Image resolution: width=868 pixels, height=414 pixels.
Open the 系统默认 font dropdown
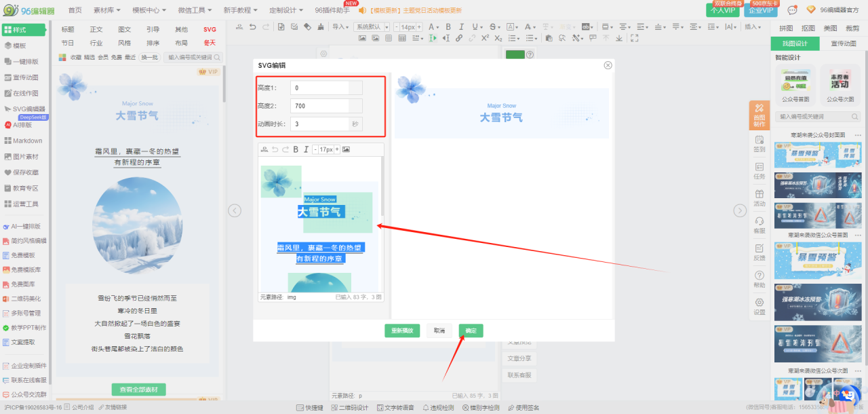pos(371,27)
